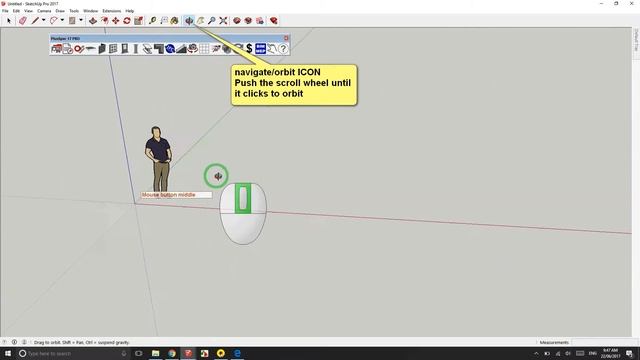This screenshot has width=640, height=360.
Task: Open the Line tool dropdown arrow
Action: click(43, 20)
